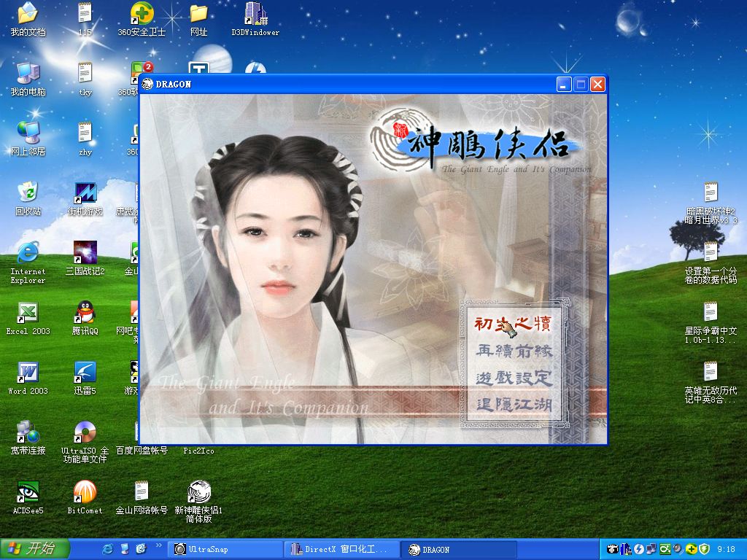747x560 pixels.
Task: Click the DRAGON window title bar icon
Action: [x=147, y=85]
